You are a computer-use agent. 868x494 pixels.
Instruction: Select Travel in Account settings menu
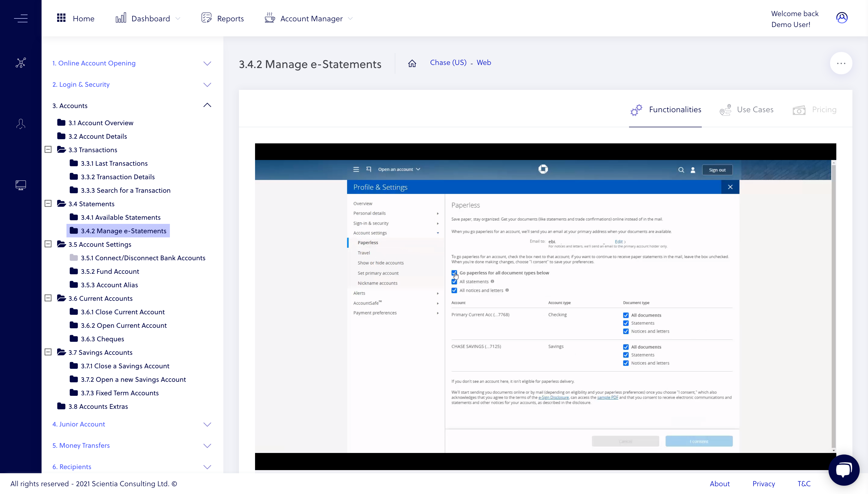(364, 253)
